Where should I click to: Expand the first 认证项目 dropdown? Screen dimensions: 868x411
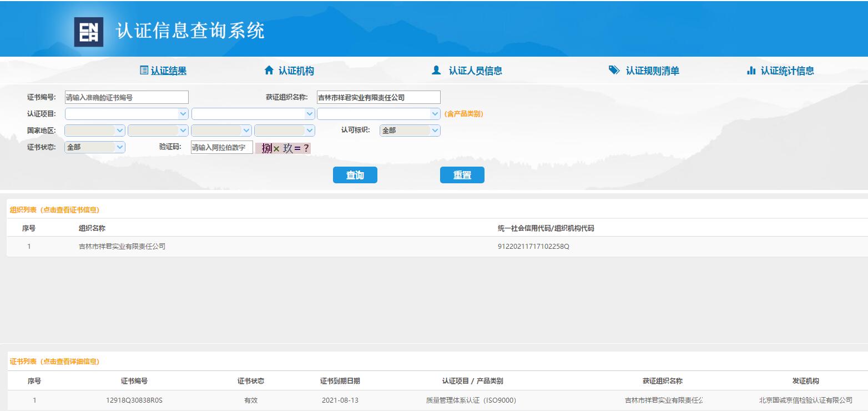127,114
